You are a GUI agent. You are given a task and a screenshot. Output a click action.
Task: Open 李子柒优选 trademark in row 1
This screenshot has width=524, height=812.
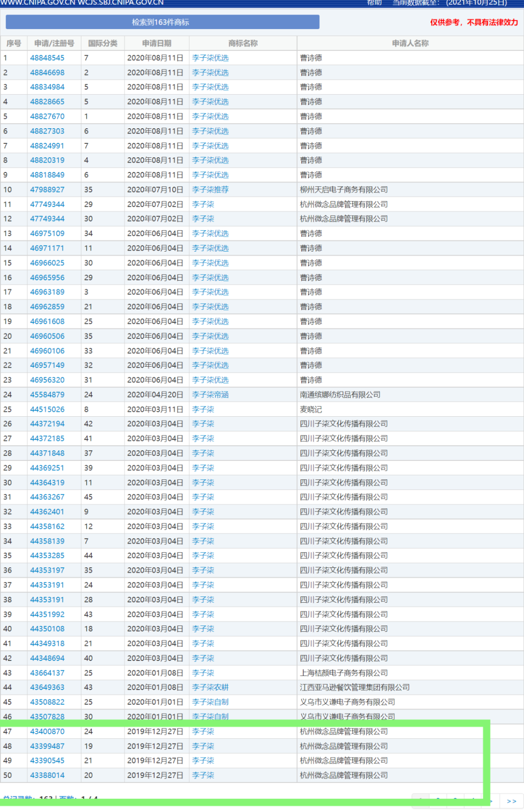tap(210, 58)
